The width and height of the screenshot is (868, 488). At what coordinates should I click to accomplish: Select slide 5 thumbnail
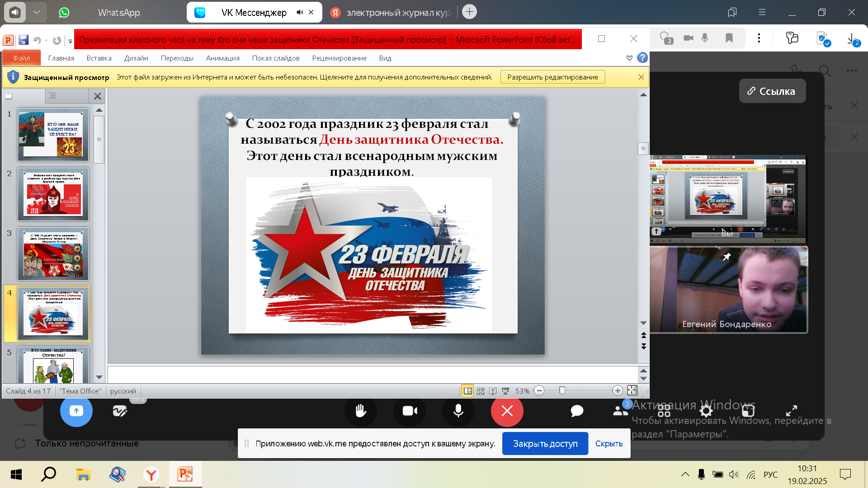(x=53, y=365)
